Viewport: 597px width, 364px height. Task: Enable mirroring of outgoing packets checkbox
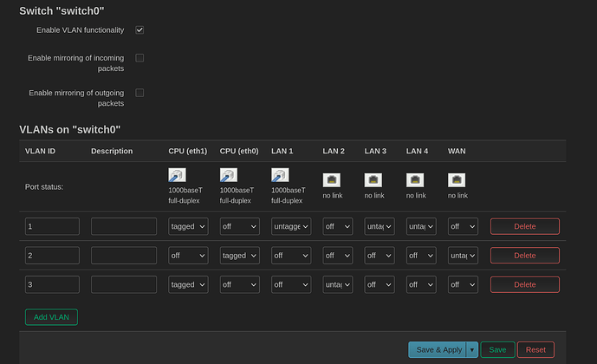[x=140, y=93]
